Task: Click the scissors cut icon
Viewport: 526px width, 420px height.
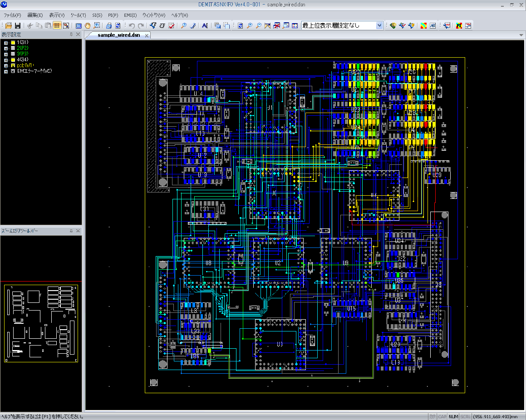Action: pos(30,25)
